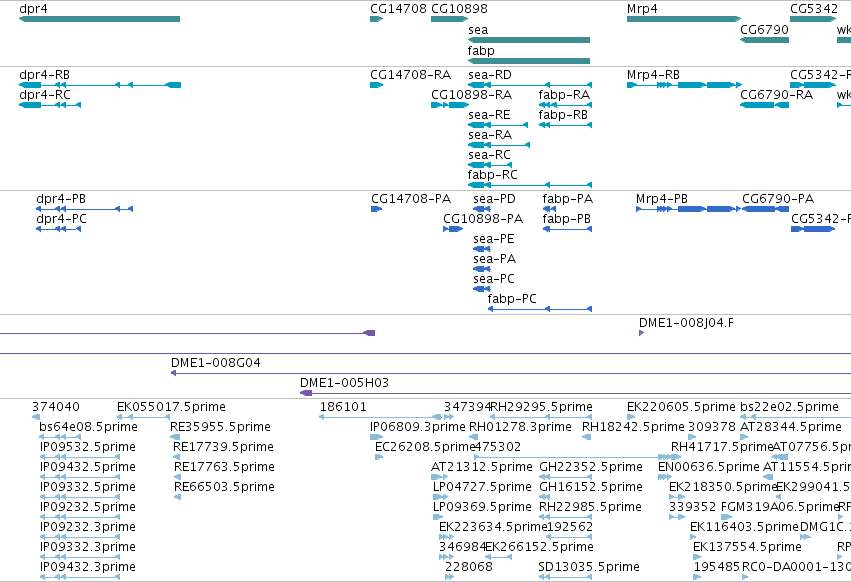Select the dpr4-RC transcript
This screenshot has height=582, width=851.
point(50,105)
